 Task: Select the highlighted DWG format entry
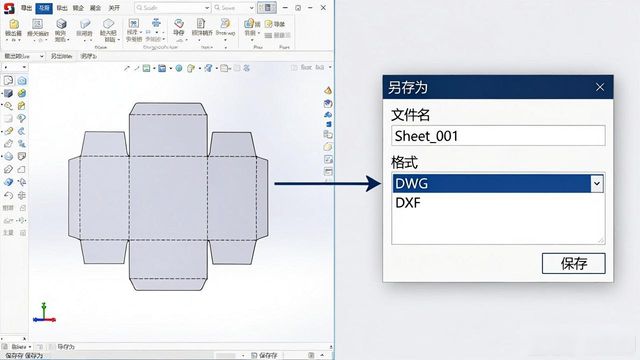491,184
